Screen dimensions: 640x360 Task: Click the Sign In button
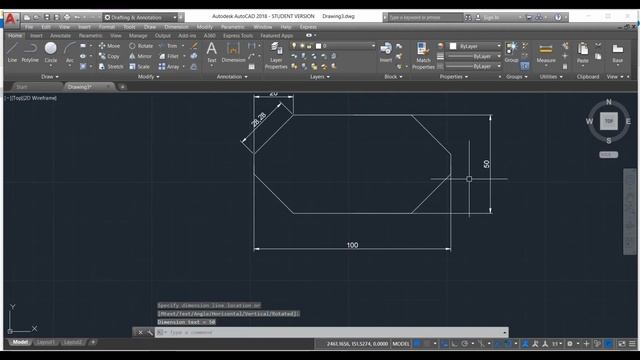coord(491,18)
